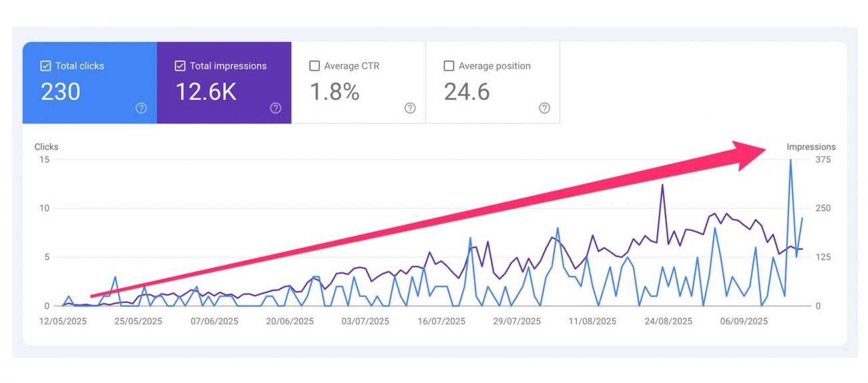Click the 12/05/2025 date label
The image size is (868, 383).
(63, 321)
